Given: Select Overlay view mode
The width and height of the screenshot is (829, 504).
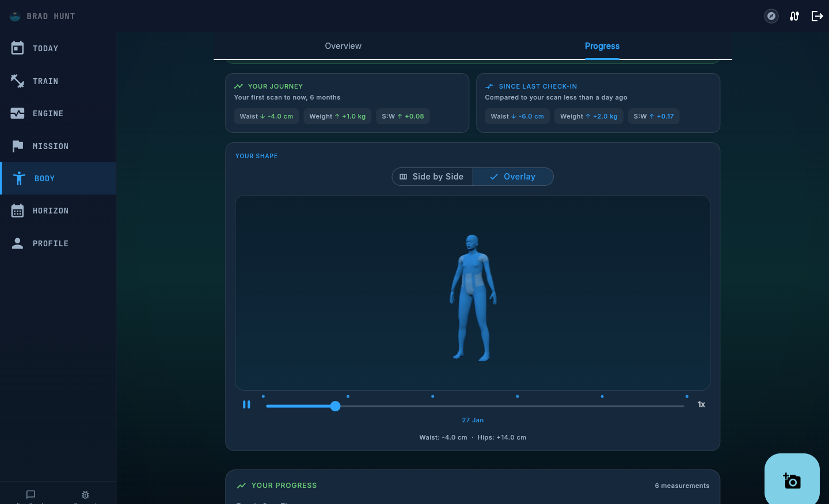Looking at the screenshot, I should coord(513,177).
